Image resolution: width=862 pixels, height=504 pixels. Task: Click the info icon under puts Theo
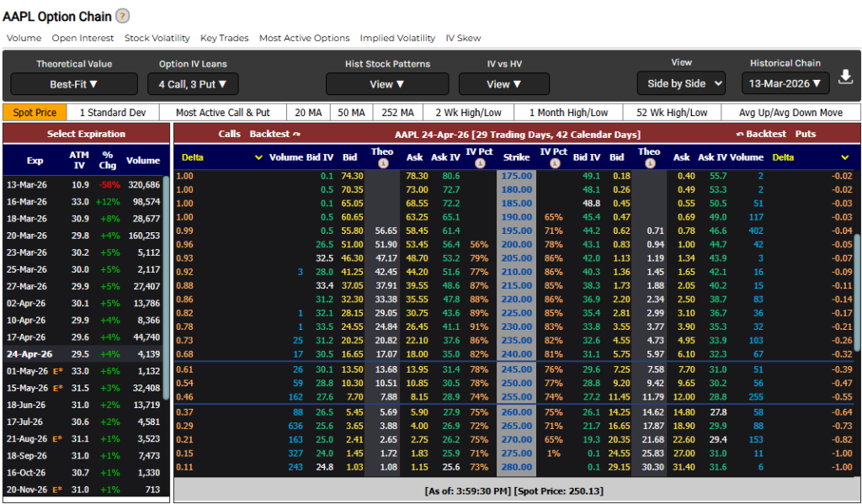pyautogui.click(x=649, y=163)
